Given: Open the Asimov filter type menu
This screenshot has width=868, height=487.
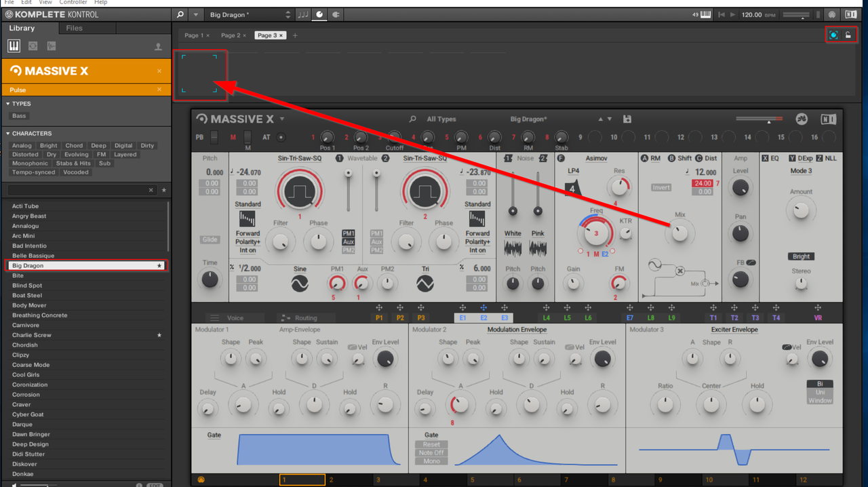Looking at the screenshot, I should 596,158.
